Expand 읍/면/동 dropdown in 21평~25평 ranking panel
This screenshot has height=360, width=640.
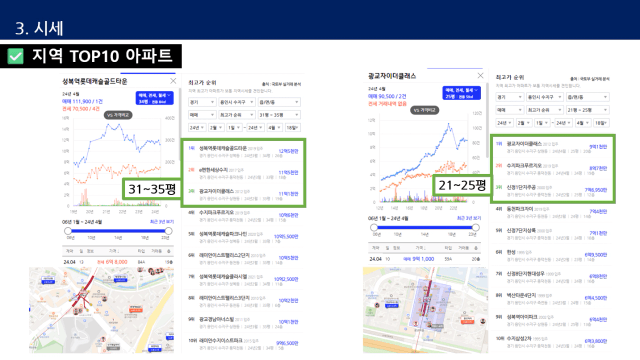point(587,97)
